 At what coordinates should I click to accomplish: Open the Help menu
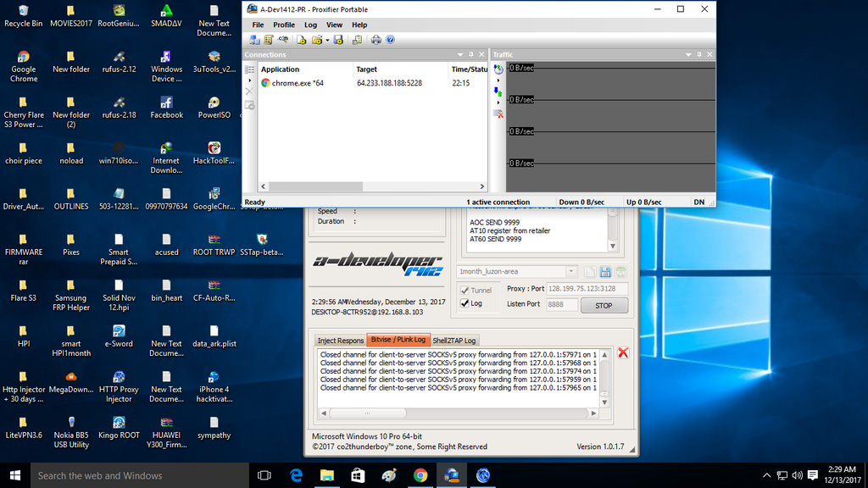point(359,25)
